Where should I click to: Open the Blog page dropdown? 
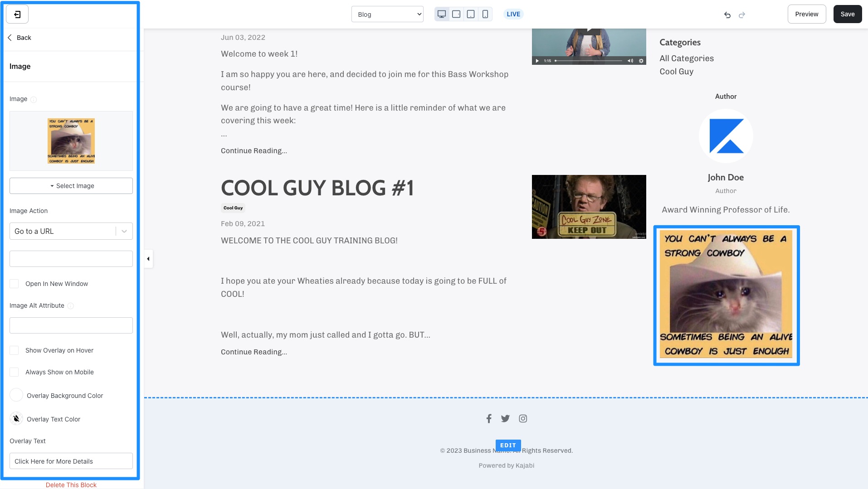[x=387, y=14]
